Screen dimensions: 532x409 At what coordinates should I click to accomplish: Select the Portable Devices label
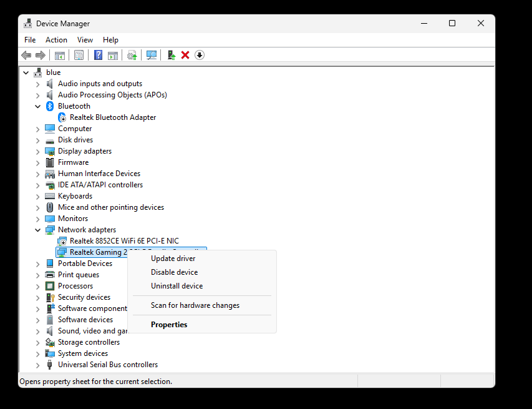tap(85, 264)
